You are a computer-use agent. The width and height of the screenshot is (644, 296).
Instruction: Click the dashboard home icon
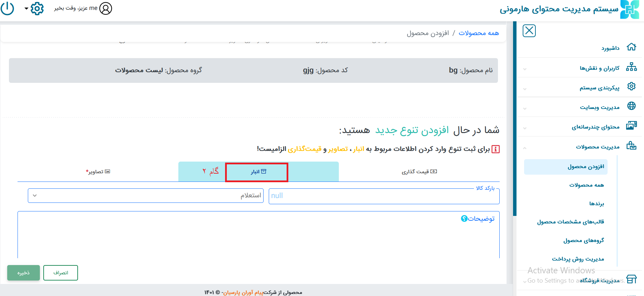click(x=631, y=47)
